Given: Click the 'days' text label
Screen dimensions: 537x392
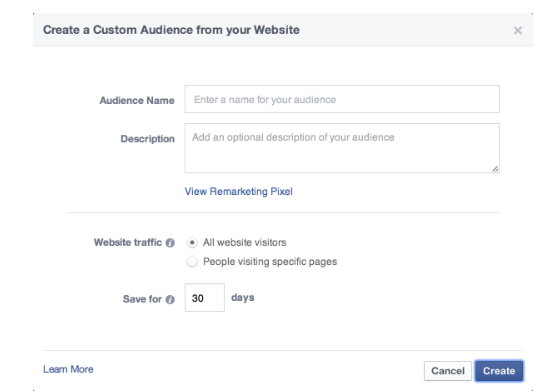Looking at the screenshot, I should (x=242, y=298).
